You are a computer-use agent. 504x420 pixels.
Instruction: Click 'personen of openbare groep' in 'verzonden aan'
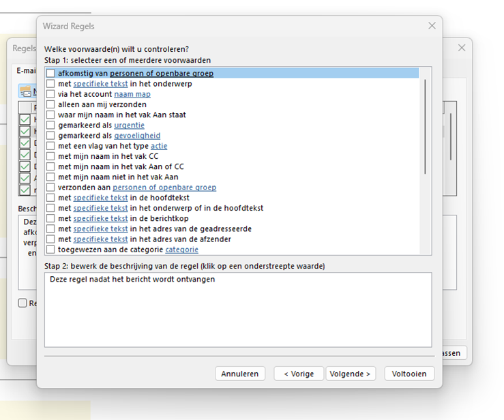(164, 187)
